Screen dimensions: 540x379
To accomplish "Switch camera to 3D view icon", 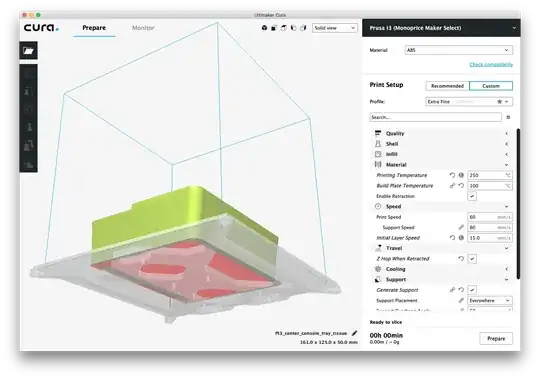I will pyautogui.click(x=264, y=28).
